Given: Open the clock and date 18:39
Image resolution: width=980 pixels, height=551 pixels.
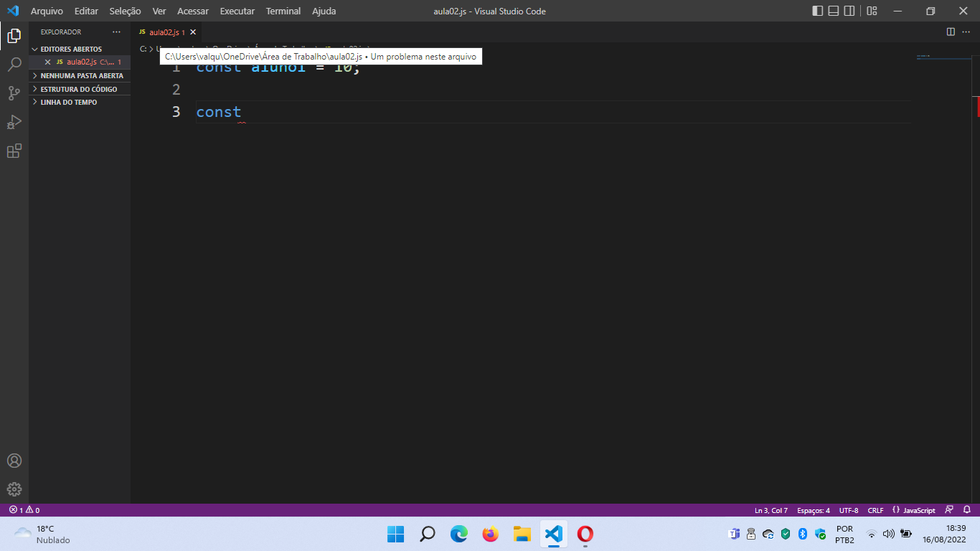Looking at the screenshot, I should 945,534.
